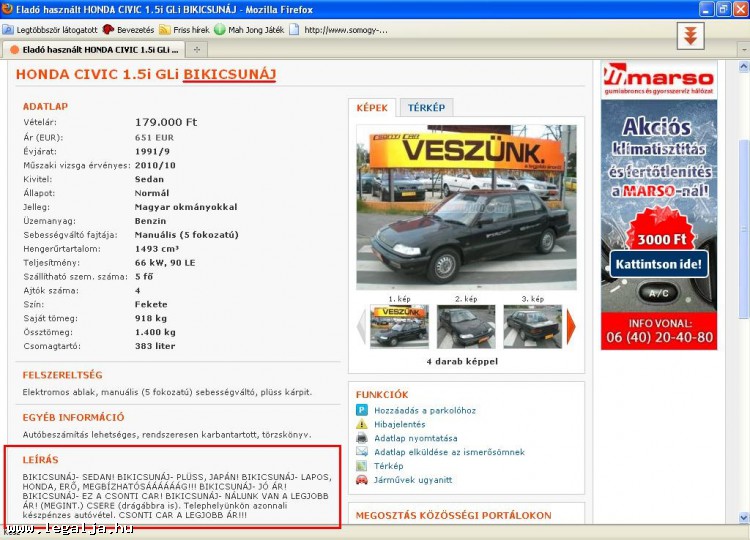Switch to the TÉRKÉP tab
This screenshot has height=540, width=750.
tap(426, 108)
